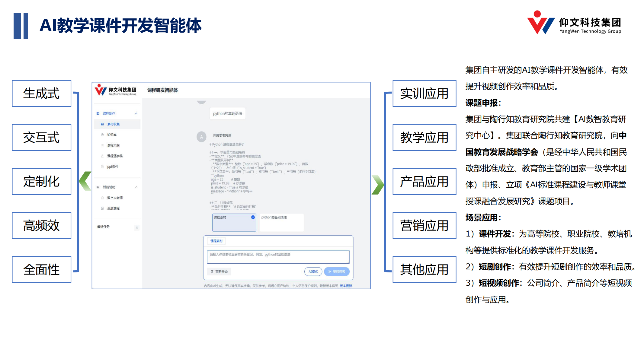Select the 课程素材 tag above input box

pyautogui.click(x=216, y=241)
